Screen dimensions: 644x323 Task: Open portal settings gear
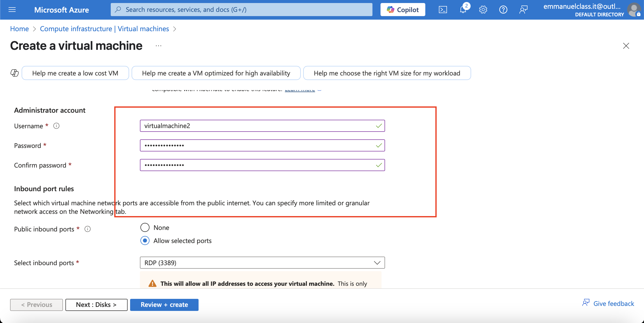point(483,10)
